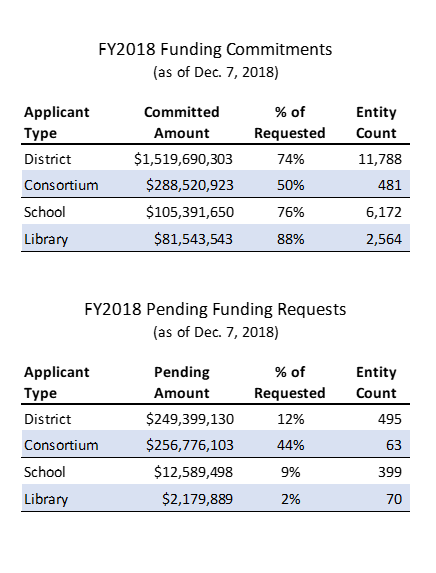Click the Committed Amount column header

pyautogui.click(x=182, y=122)
